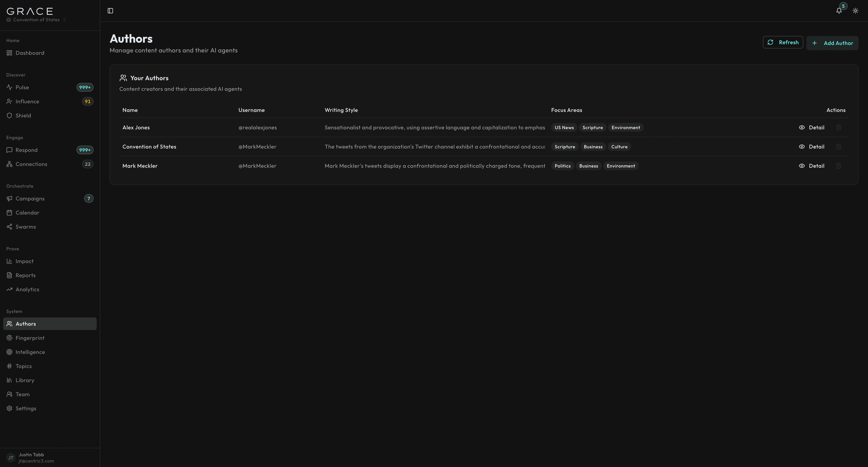The height and width of the screenshot is (467, 868).
Task: Click the notification bell icon
Action: 839,10
